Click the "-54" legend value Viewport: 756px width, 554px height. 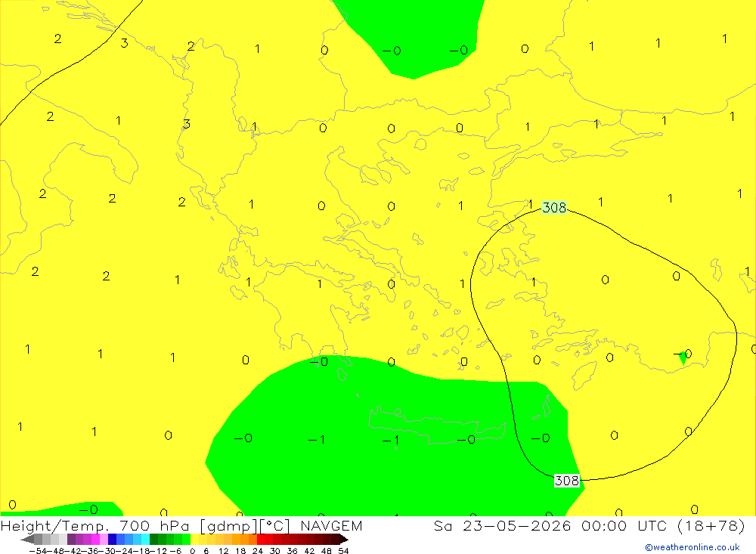[x=38, y=551]
